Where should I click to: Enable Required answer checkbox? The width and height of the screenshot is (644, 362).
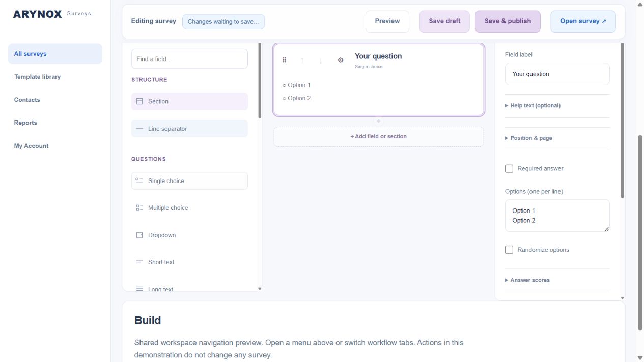[x=509, y=168]
